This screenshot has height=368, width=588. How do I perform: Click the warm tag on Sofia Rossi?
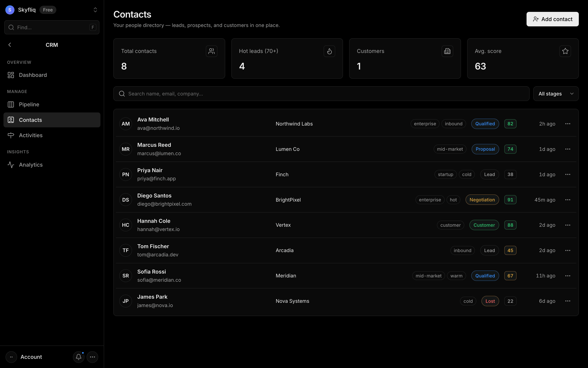[456, 276]
